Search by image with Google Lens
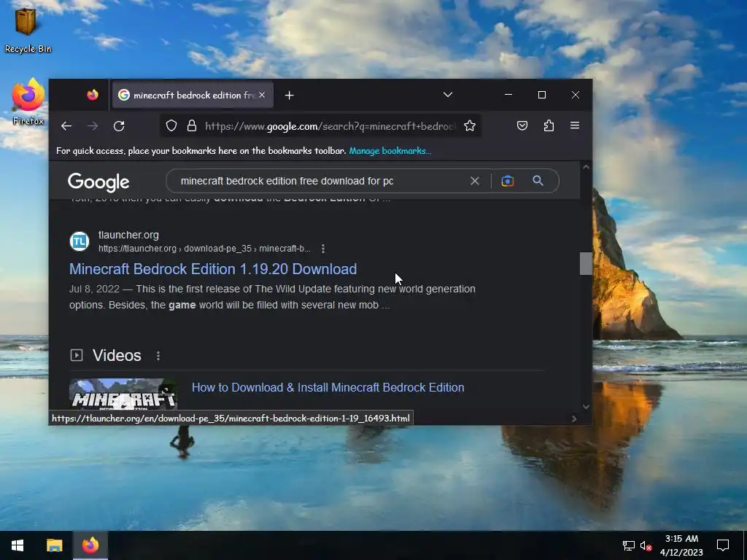 508,181
